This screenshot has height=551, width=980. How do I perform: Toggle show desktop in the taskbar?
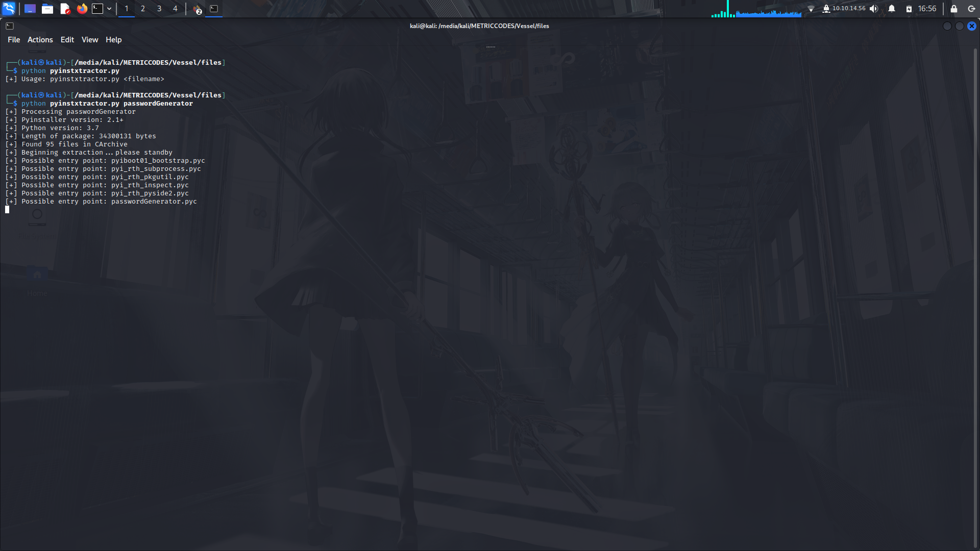pos(29,9)
